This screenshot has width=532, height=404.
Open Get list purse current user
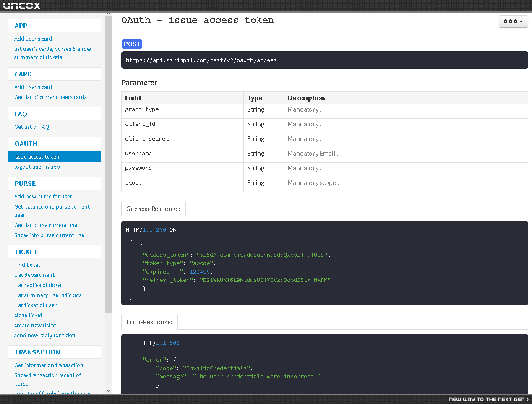pos(47,225)
